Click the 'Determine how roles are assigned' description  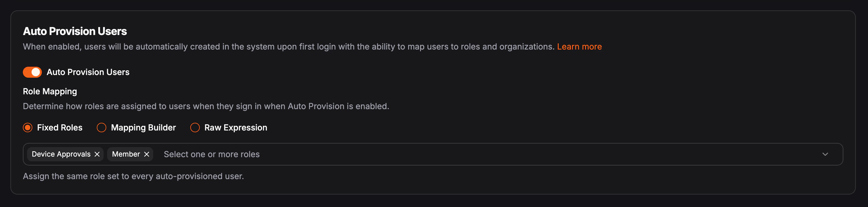click(206, 106)
